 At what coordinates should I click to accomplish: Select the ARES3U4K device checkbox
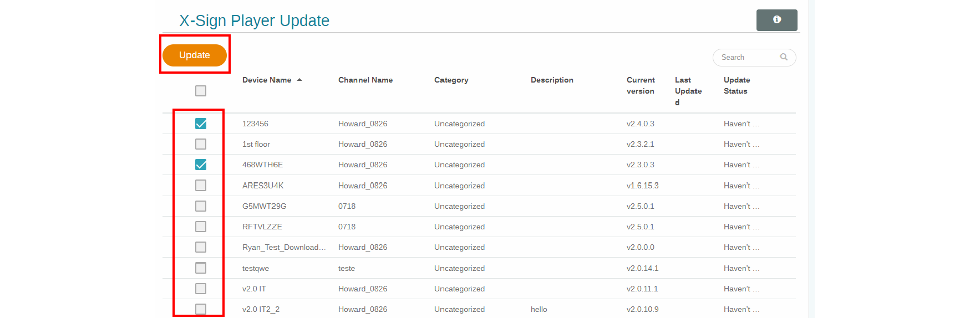click(x=201, y=185)
